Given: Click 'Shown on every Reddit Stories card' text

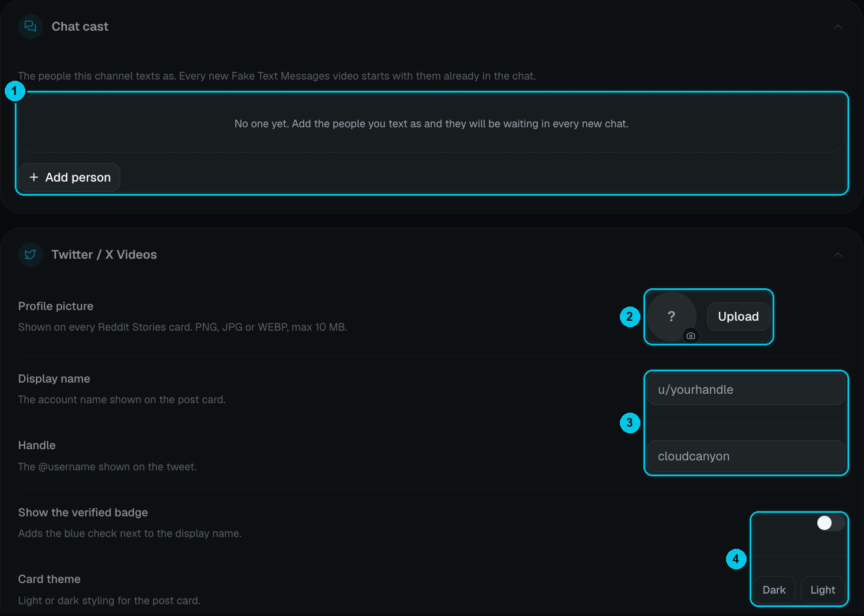Looking at the screenshot, I should (183, 327).
